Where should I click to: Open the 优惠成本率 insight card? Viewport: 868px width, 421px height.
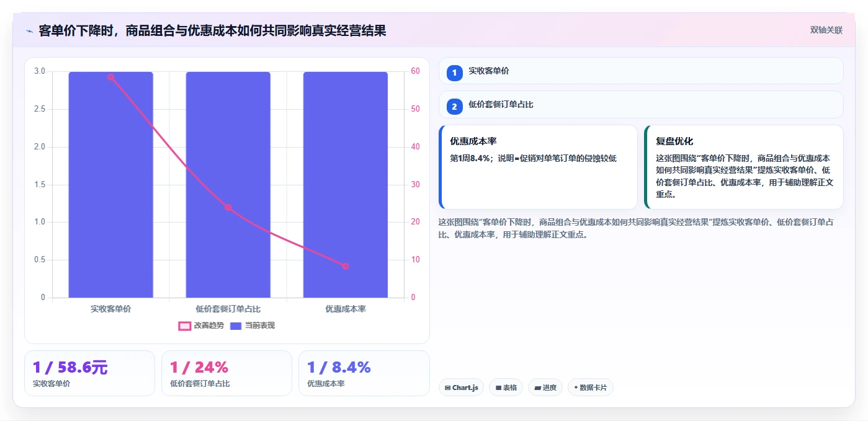[538, 167]
